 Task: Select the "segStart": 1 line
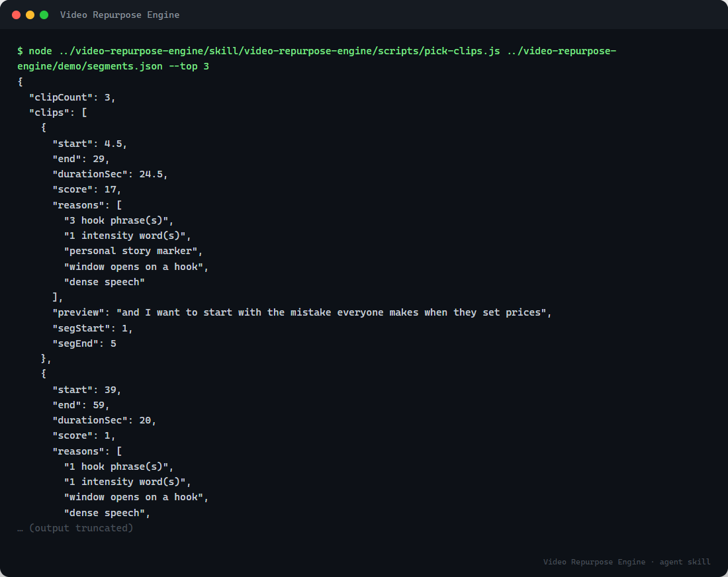(93, 329)
